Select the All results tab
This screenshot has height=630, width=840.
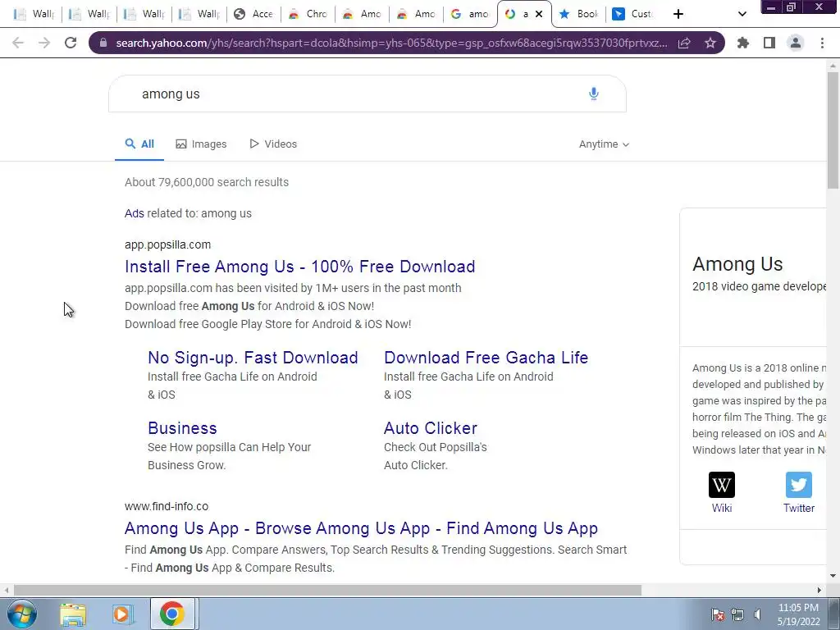tap(139, 144)
